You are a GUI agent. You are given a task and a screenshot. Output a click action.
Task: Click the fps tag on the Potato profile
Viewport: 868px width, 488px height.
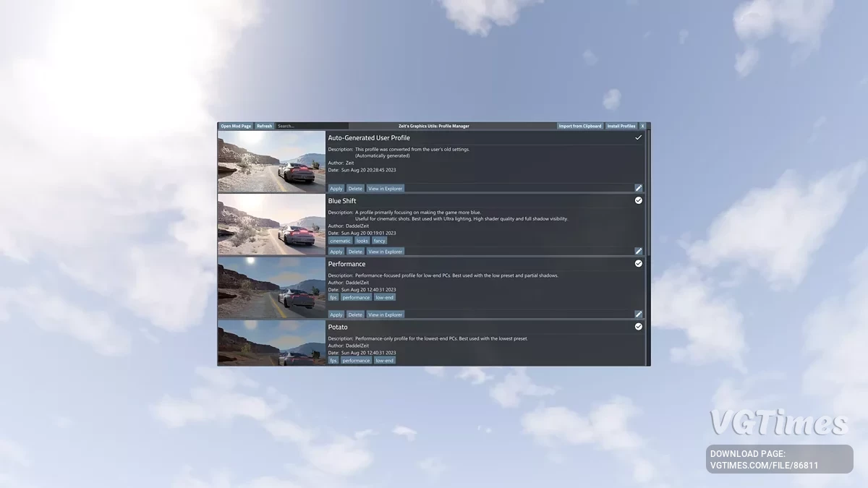click(x=333, y=359)
